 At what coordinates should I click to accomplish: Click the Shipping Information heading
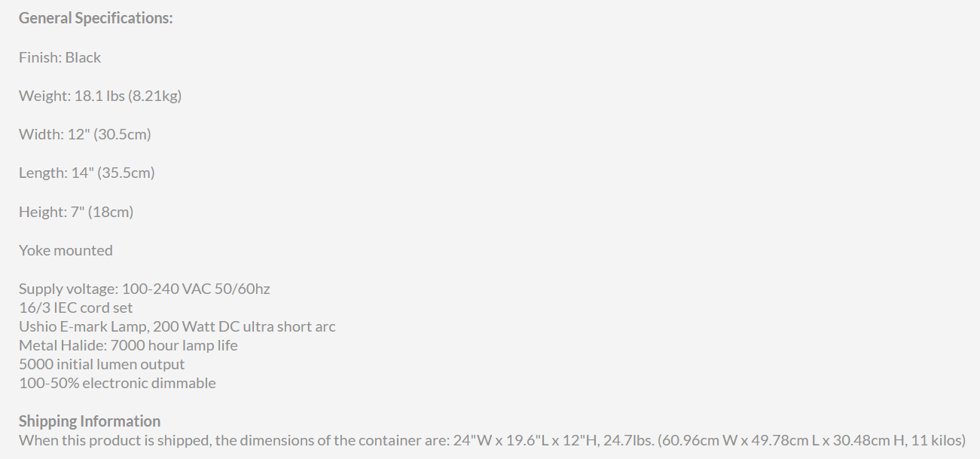pyautogui.click(x=90, y=421)
